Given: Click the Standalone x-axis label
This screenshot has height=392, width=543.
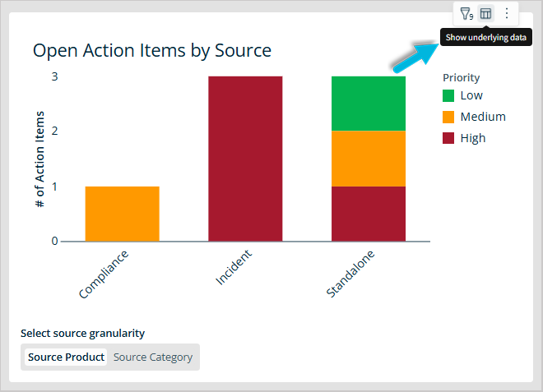Looking at the screenshot, I should pos(351,274).
